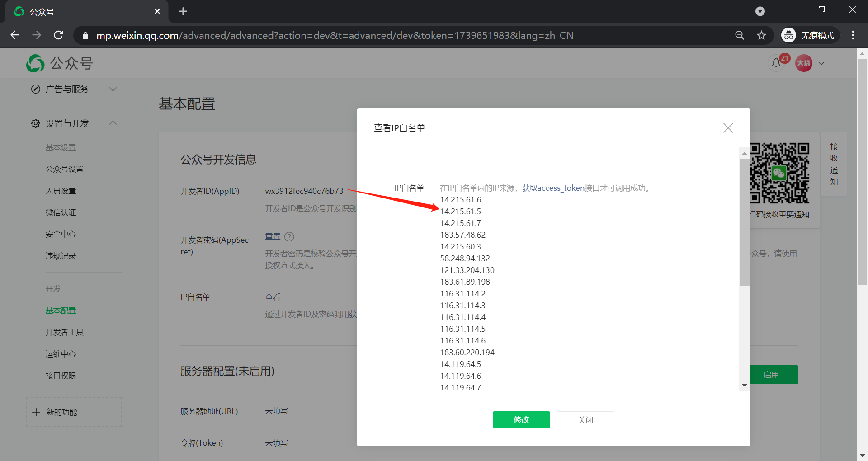This screenshot has width=868, height=461.
Task: Open a new browser tab with the plus icon
Action: tap(183, 11)
